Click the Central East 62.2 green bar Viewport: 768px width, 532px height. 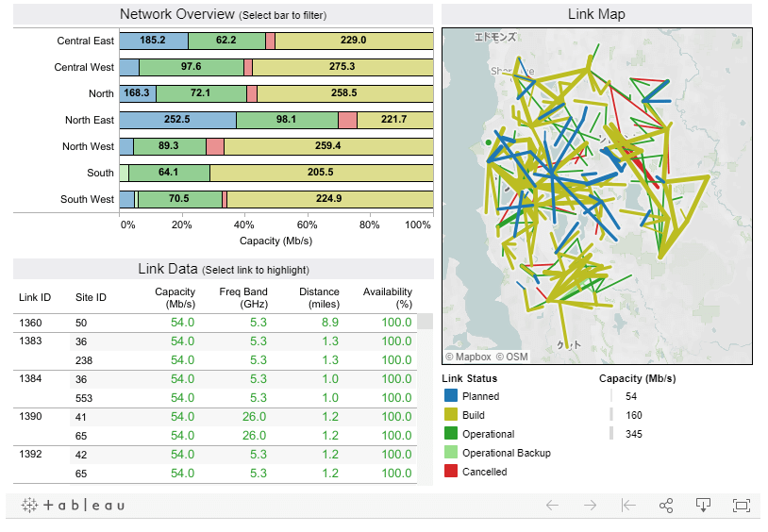pyautogui.click(x=226, y=41)
